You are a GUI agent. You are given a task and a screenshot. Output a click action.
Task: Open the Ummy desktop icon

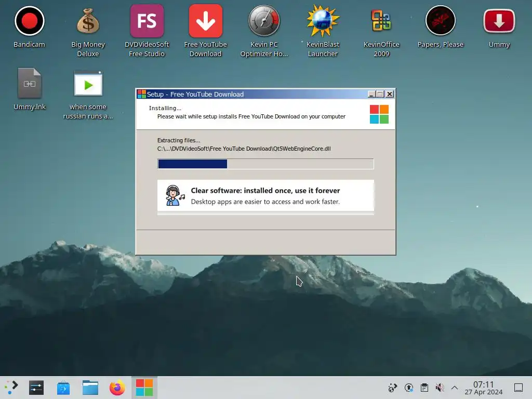tap(499, 21)
